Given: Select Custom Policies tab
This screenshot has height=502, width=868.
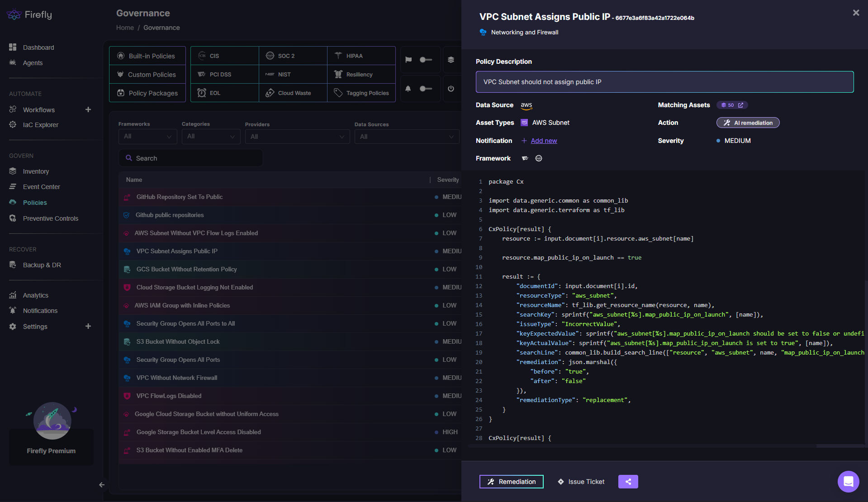Looking at the screenshot, I should [147, 75].
